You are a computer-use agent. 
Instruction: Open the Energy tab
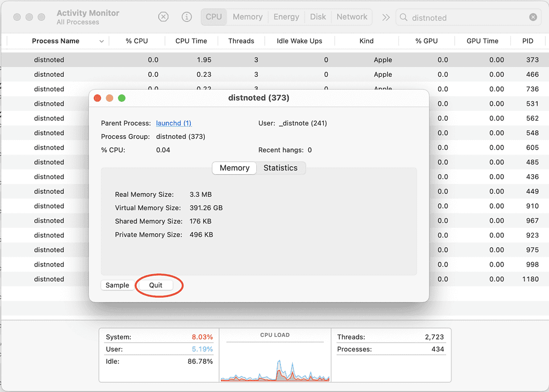[286, 17]
